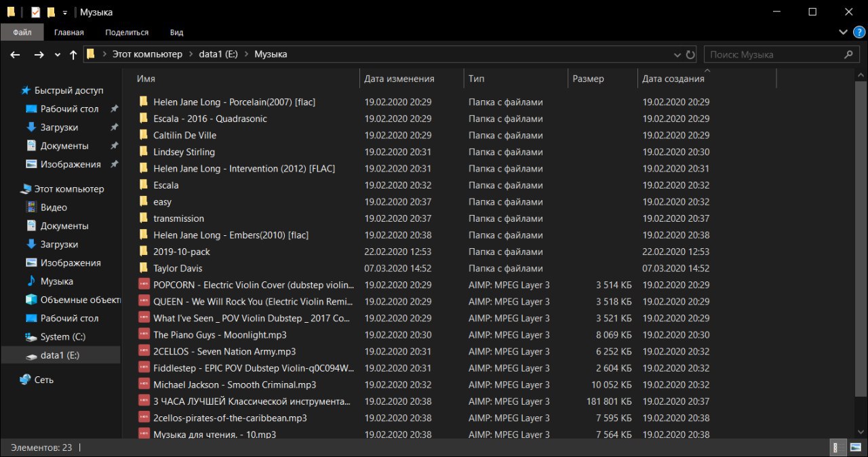Screen dimensions: 868x457
Task: Open Музыка in navigation pane
Action: [x=57, y=281]
